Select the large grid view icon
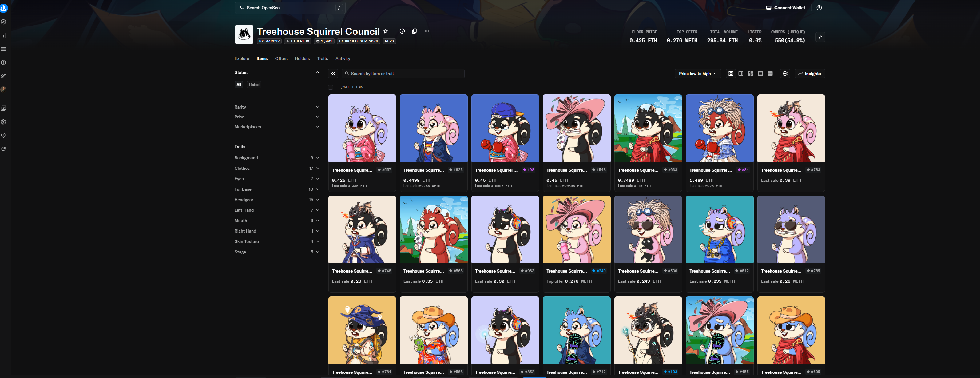The image size is (980, 378). 731,74
